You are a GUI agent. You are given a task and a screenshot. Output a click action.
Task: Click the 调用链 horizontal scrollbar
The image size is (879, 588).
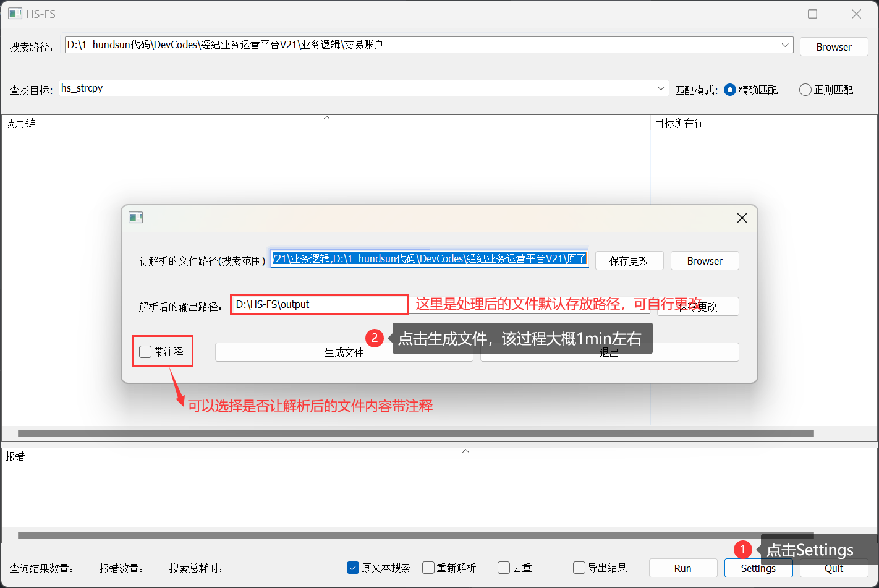pyautogui.click(x=415, y=433)
